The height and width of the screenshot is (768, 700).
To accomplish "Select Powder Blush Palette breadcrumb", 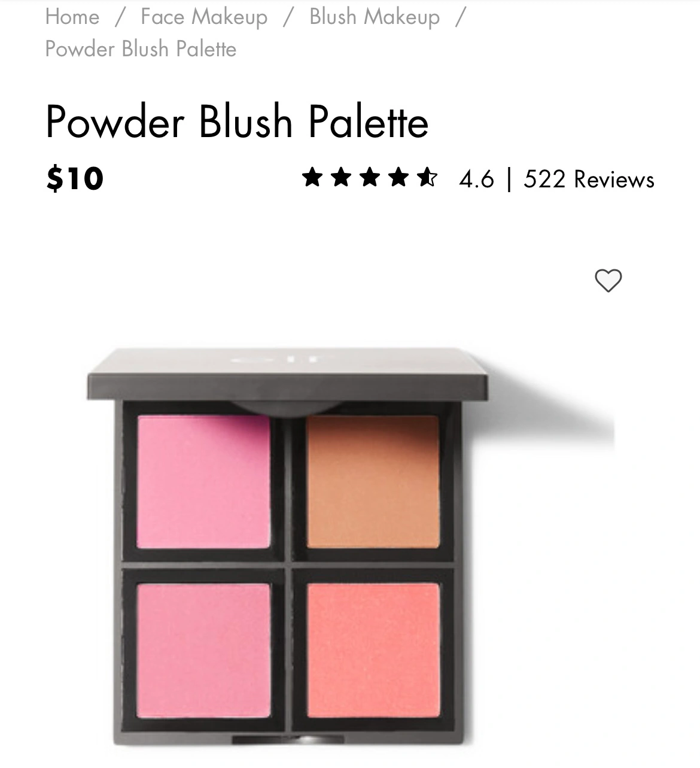I will (141, 48).
